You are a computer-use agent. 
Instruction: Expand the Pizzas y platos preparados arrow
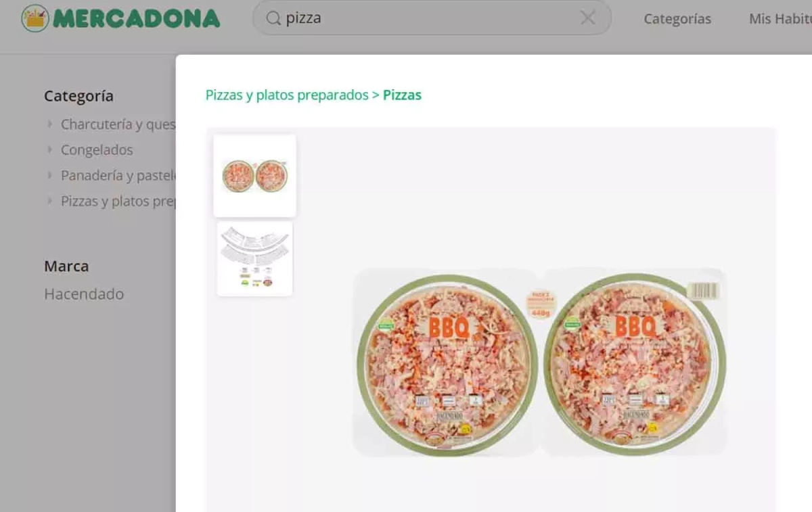[49, 201]
